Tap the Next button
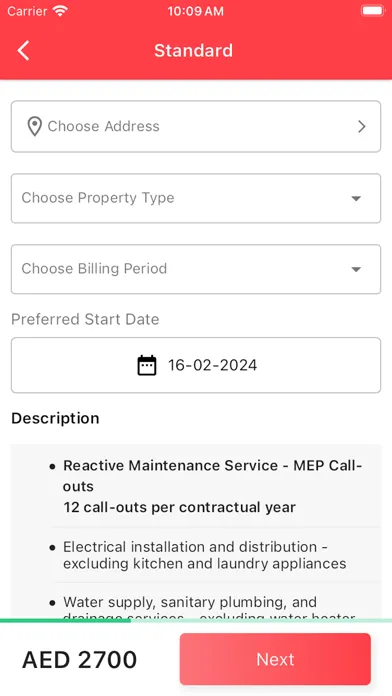This screenshot has width=392, height=696. 275,659
